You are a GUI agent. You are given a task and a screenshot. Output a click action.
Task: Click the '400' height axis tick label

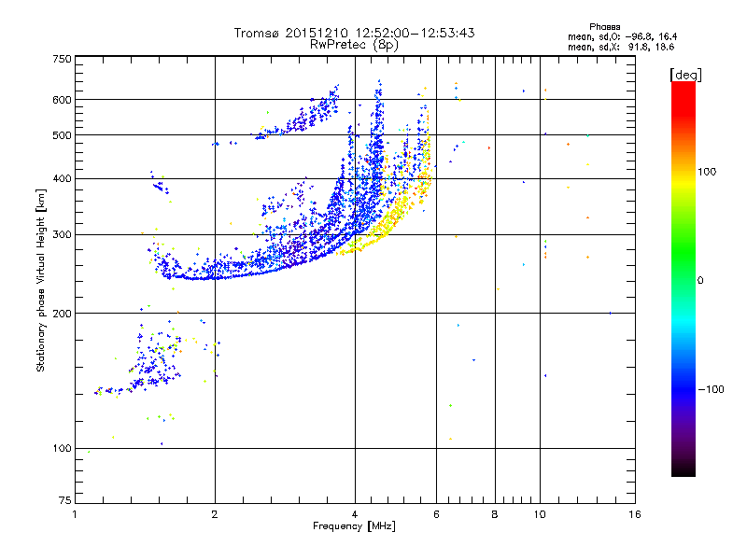pos(63,179)
